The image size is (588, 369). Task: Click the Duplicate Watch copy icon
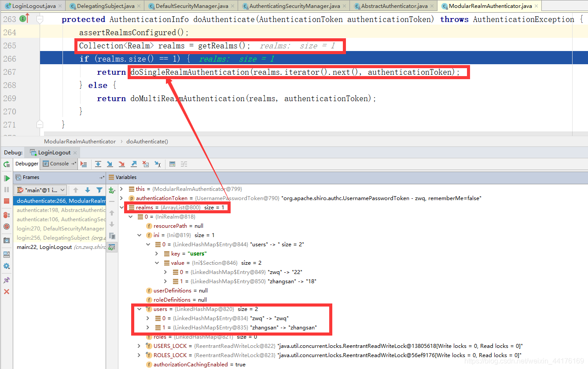coord(112,236)
